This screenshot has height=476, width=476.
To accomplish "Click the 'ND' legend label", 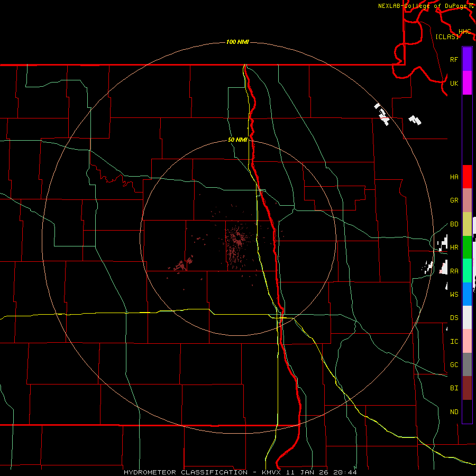I will (454, 411).
